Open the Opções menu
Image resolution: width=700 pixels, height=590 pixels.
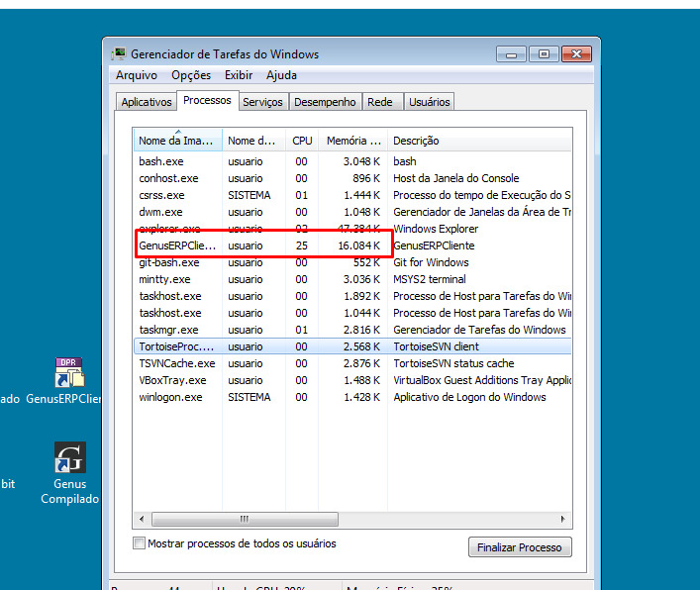tap(191, 75)
